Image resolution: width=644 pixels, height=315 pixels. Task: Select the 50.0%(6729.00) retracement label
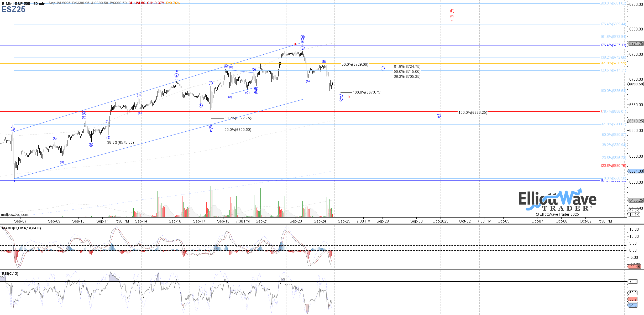click(355, 65)
